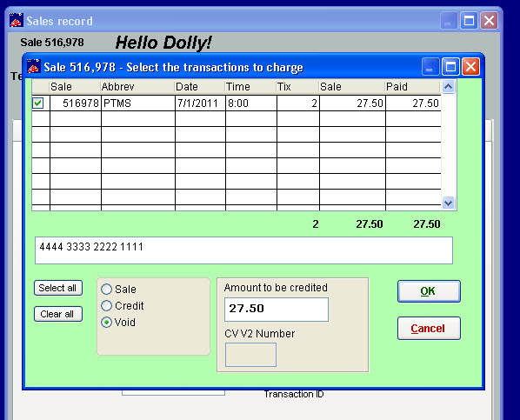Image resolution: width=520 pixels, height=420 pixels.
Task: Click the transaction list scroll up arrow
Action: point(449,87)
